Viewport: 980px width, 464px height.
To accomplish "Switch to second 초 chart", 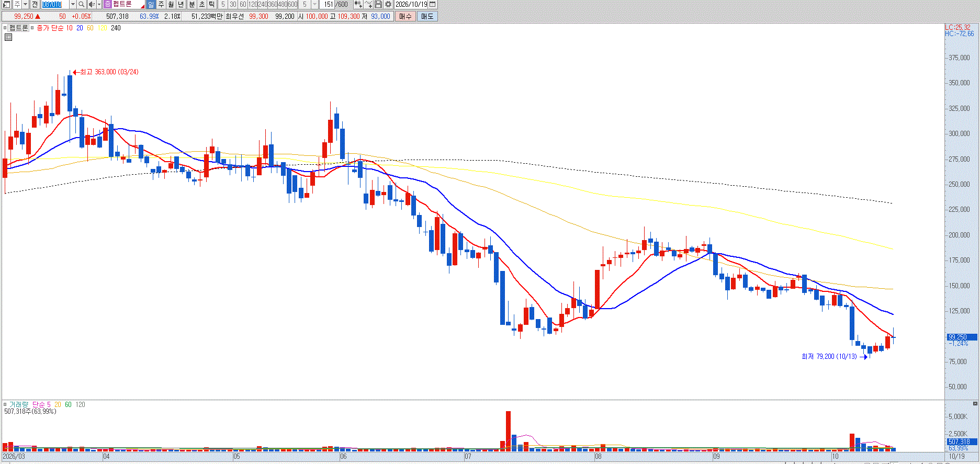I will (x=201, y=4).
